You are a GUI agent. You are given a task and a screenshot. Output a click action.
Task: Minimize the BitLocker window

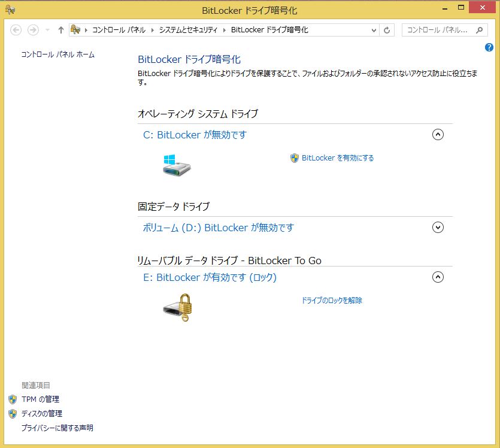pyautogui.click(x=445, y=8)
